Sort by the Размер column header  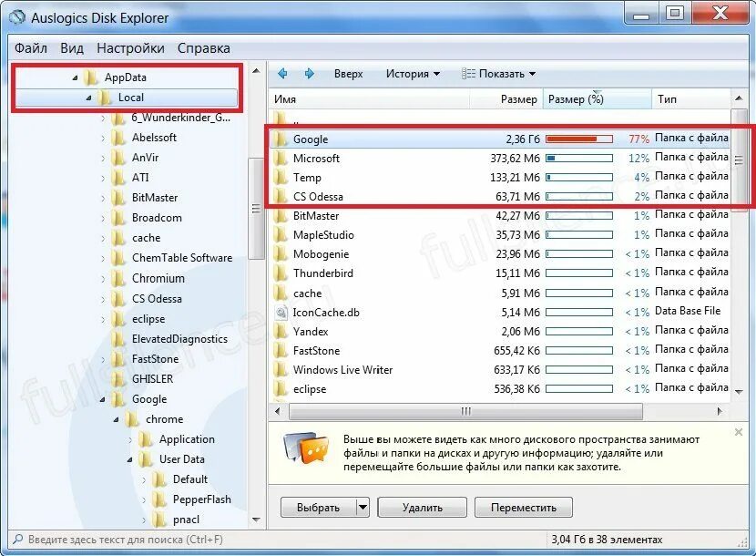pyautogui.click(x=506, y=99)
